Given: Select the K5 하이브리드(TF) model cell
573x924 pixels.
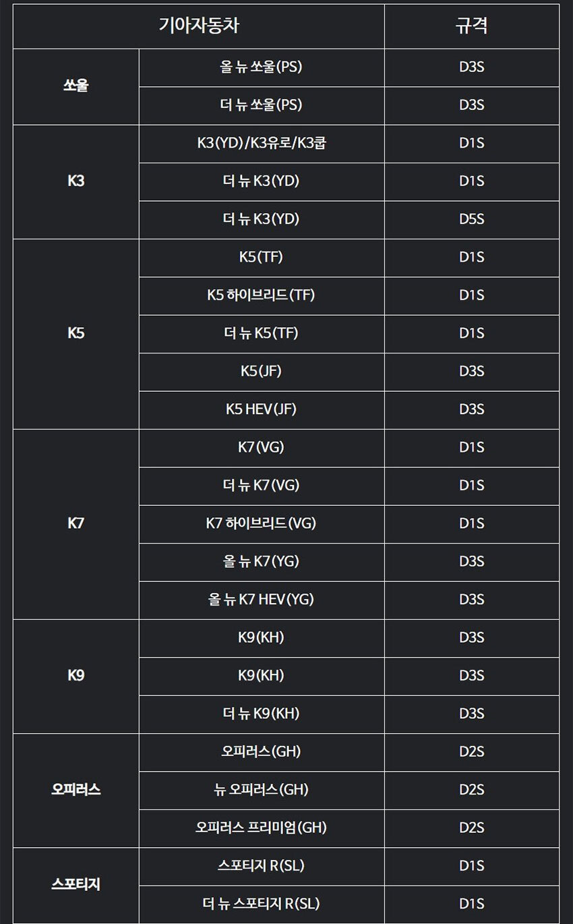Looking at the screenshot, I should click(x=261, y=295).
